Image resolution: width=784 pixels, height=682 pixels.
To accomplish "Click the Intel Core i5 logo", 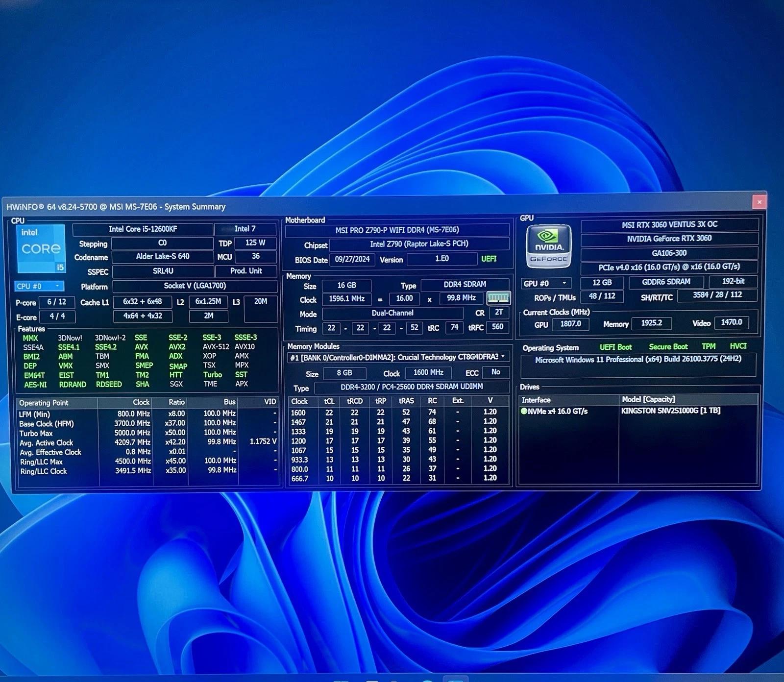I will tap(41, 248).
